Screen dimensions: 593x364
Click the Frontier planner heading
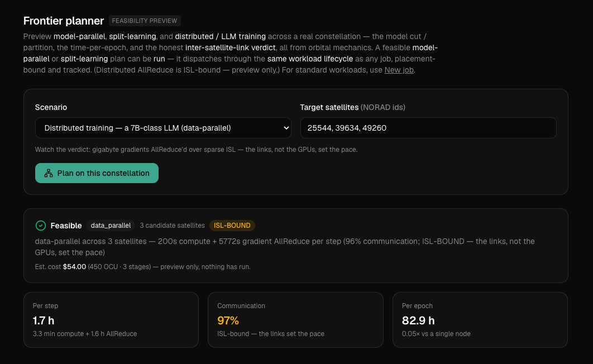coord(64,21)
